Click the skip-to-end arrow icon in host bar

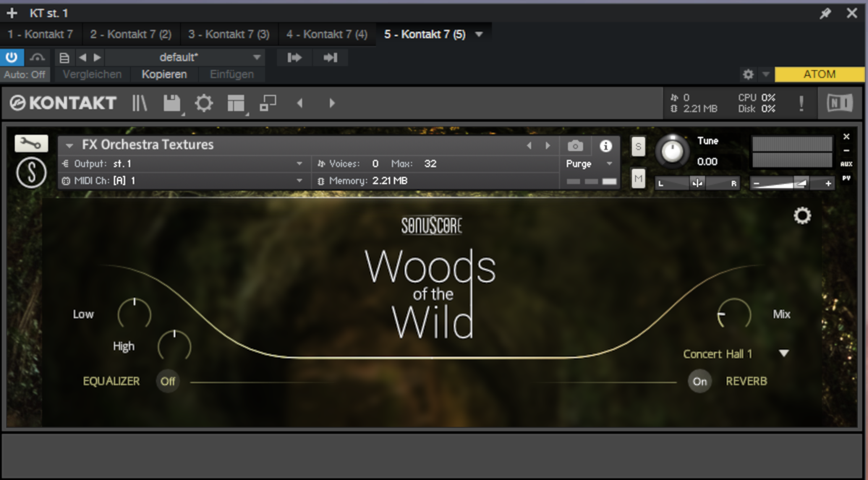point(331,58)
